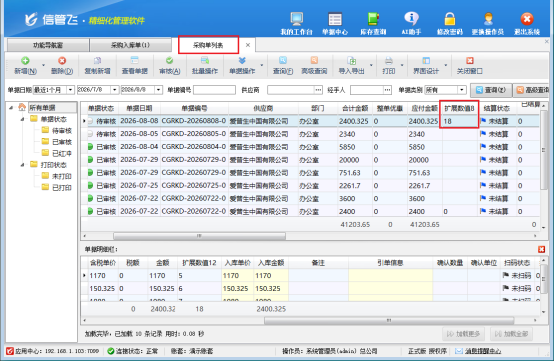Viewport: 554px width, 362px height.
Task: Open 修改密码 lock icon
Action: tap(449, 23)
